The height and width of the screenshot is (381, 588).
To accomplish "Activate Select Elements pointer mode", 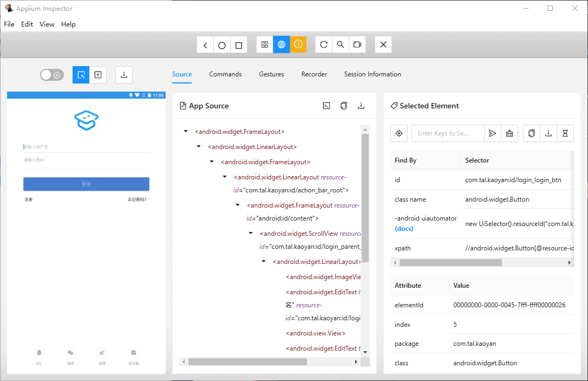I will point(81,75).
